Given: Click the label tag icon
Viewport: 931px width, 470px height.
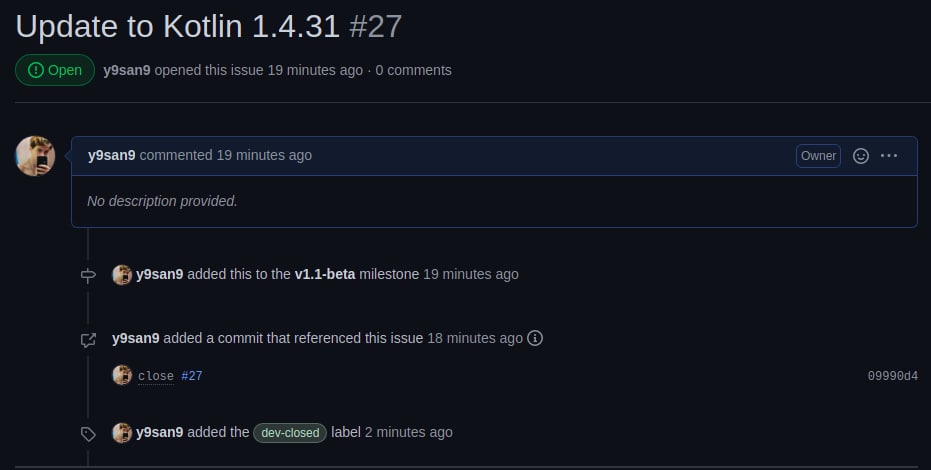Looking at the screenshot, I should 88,433.
